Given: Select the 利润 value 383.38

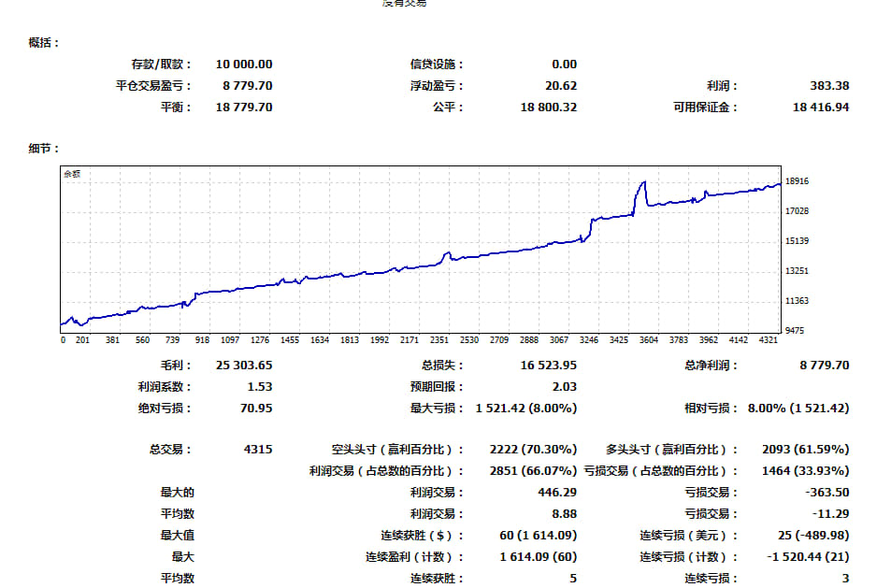Looking at the screenshot, I should (x=827, y=85).
